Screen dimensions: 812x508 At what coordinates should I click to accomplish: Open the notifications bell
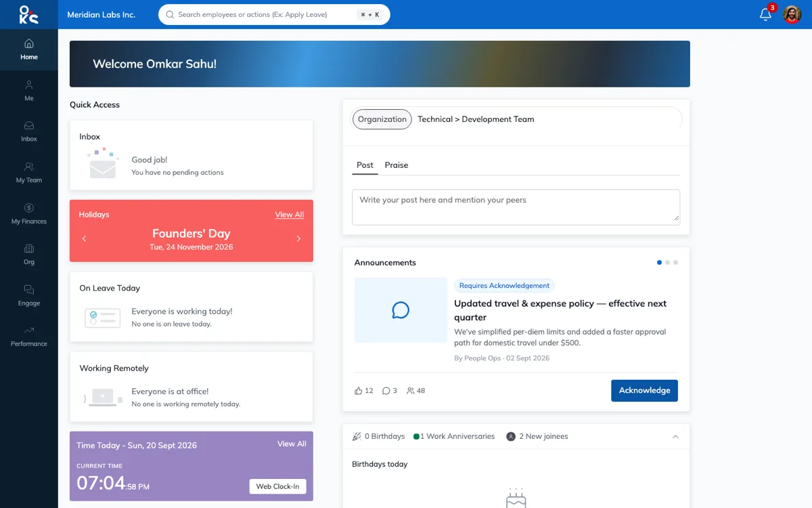(765, 14)
